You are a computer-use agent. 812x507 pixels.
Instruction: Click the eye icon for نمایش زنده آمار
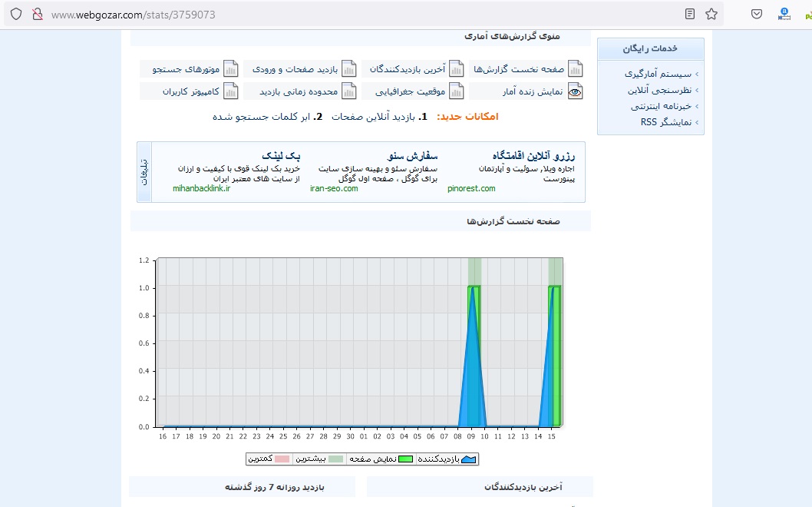click(x=576, y=91)
